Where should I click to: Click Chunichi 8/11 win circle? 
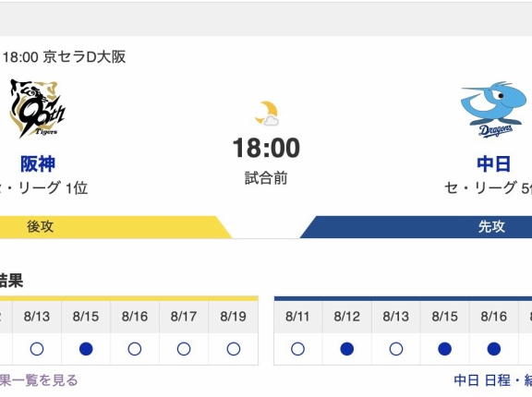pyautogui.click(x=297, y=349)
